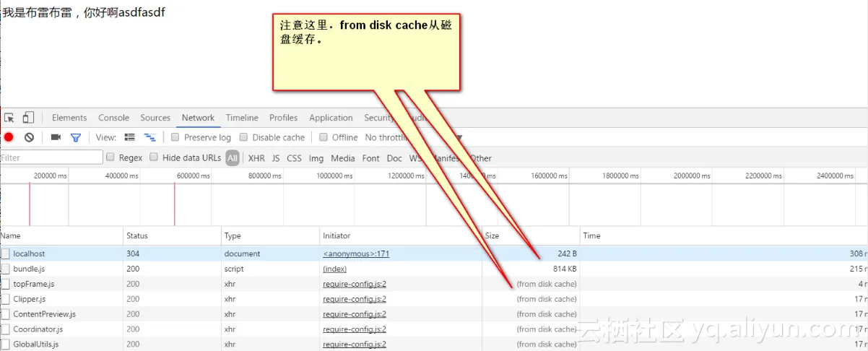Use large request rows view icon
This screenshot has width=868, height=351.
pos(130,137)
